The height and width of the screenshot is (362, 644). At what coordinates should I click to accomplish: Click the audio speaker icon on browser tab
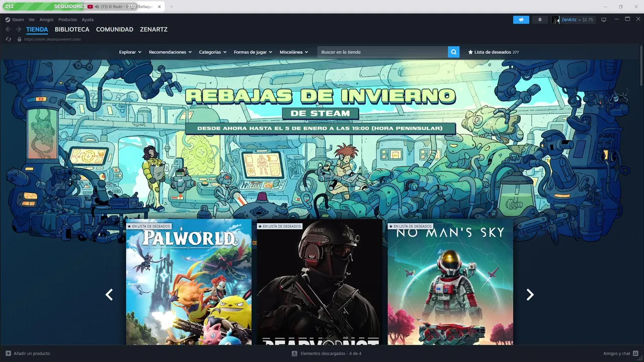pos(97,7)
